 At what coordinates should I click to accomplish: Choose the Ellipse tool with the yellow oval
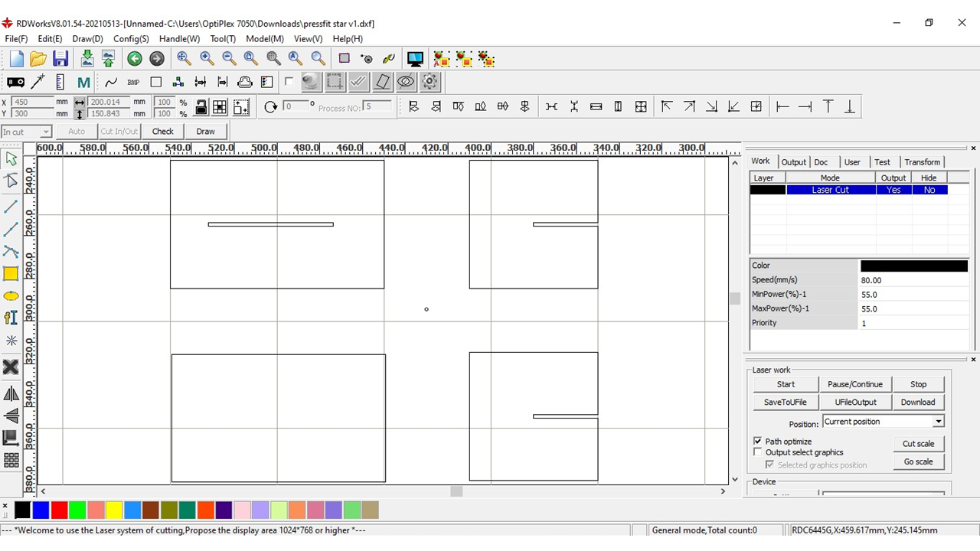coord(11,296)
